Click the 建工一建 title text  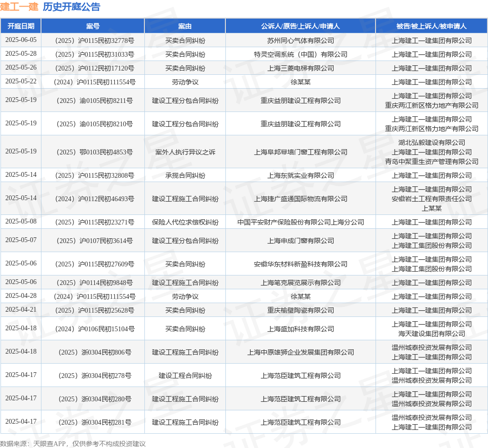(x=19, y=7)
